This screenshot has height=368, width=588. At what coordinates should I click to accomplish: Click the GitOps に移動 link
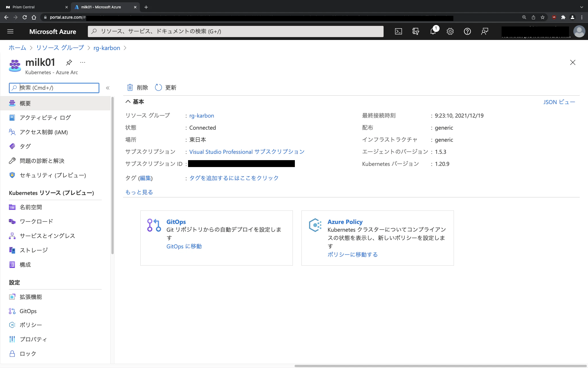tap(184, 246)
